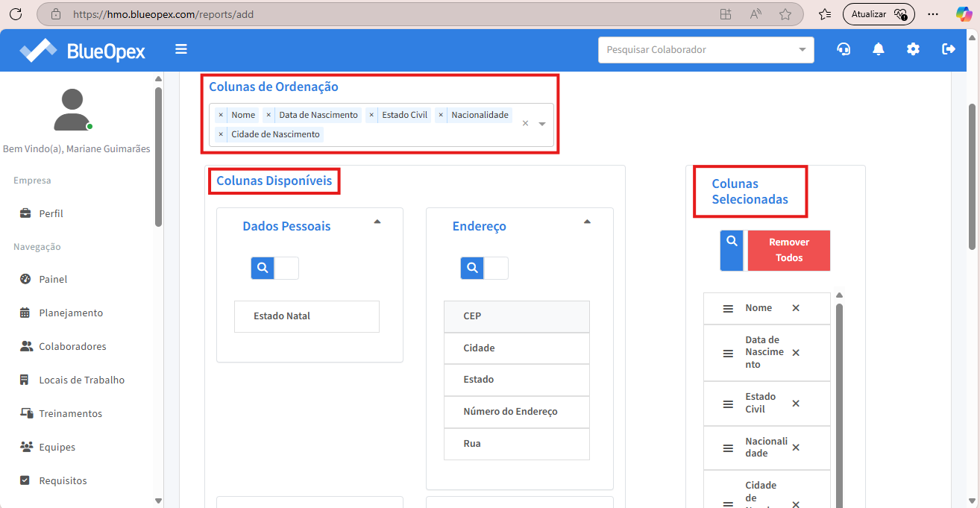Remove the Nome sorting tag

pyautogui.click(x=221, y=115)
